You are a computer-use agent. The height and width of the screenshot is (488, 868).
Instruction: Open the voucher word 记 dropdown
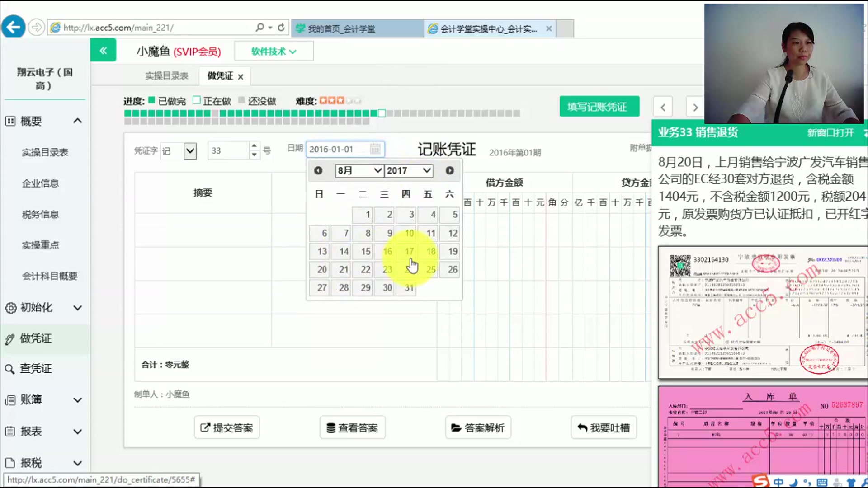pos(190,150)
